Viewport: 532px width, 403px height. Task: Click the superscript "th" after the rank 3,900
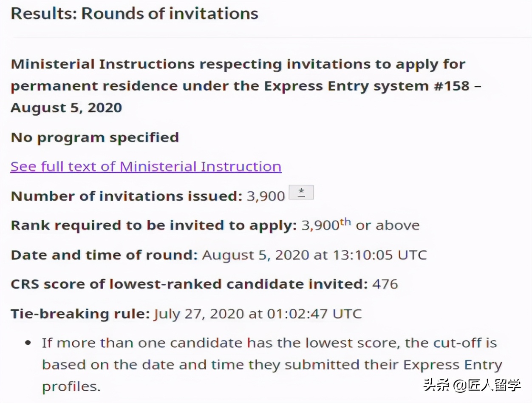pos(345,222)
